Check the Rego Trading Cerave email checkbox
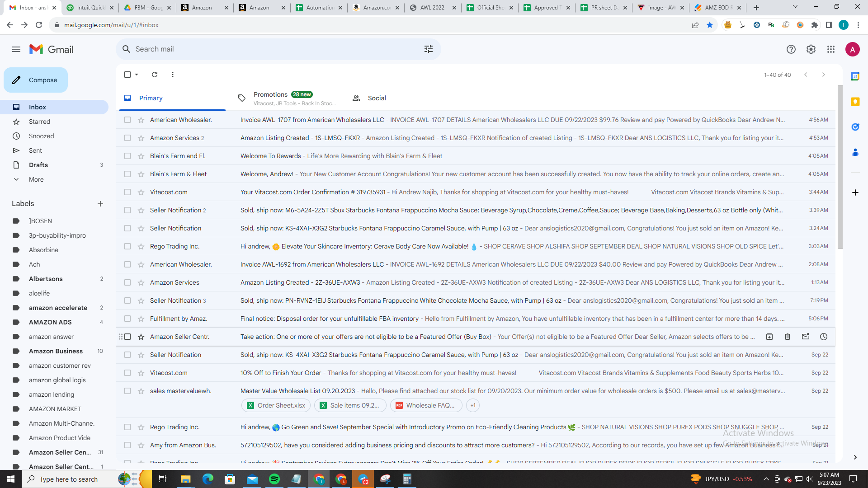 point(127,246)
